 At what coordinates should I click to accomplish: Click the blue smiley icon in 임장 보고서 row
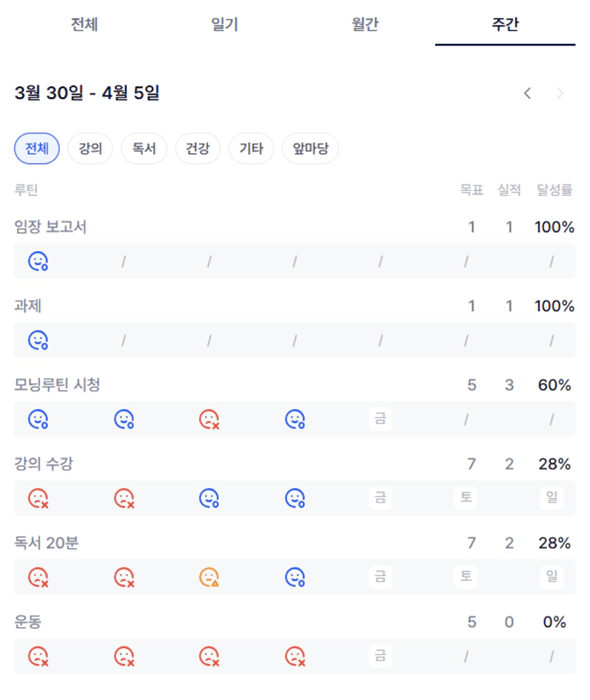(x=38, y=262)
